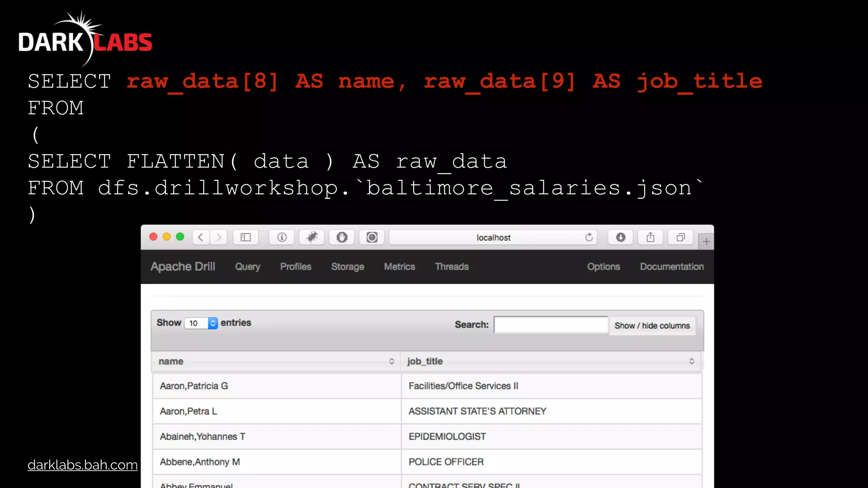This screenshot has width=868, height=488.
Task: Open the Profiles page
Action: pyautogui.click(x=296, y=266)
